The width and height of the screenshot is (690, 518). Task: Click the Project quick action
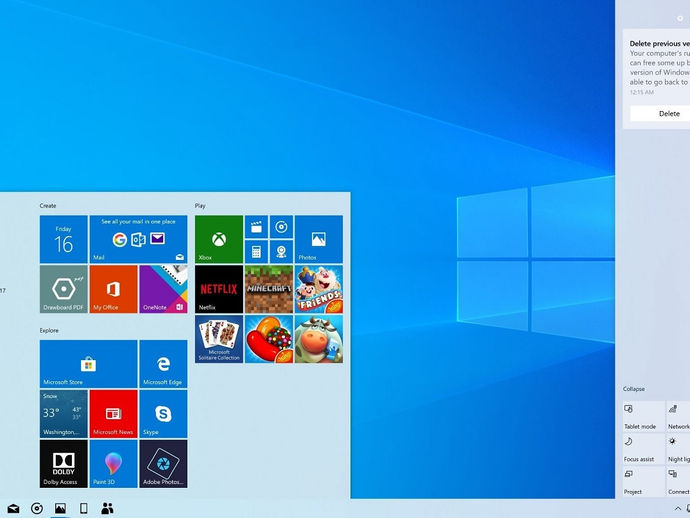[x=643, y=481]
